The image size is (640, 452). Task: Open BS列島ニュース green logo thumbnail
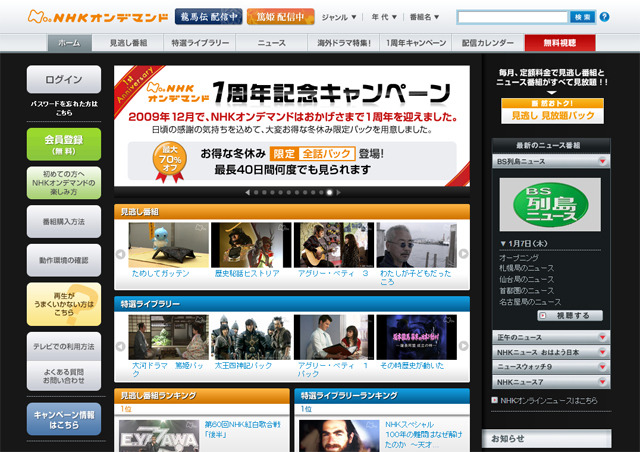[550, 205]
